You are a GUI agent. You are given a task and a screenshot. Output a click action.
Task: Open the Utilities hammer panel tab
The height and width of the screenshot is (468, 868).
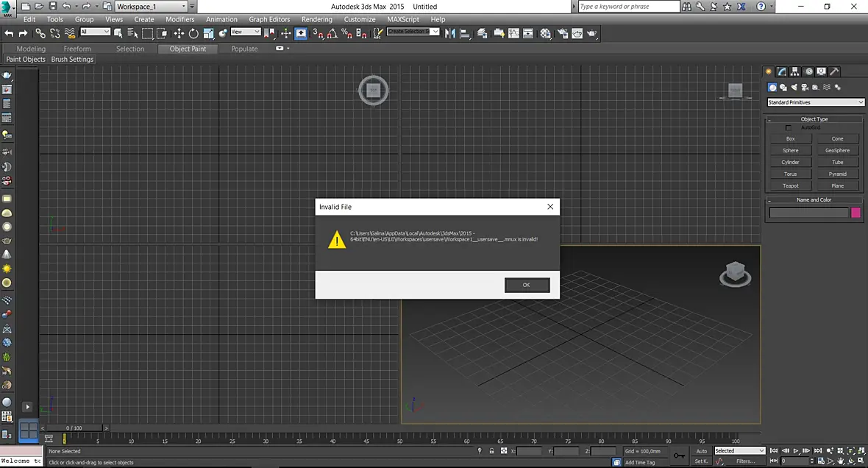pyautogui.click(x=835, y=71)
